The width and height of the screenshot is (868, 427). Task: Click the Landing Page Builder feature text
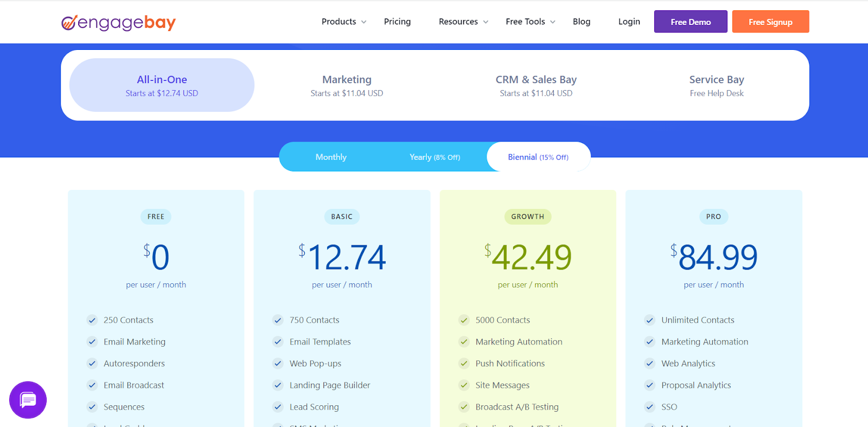point(330,385)
